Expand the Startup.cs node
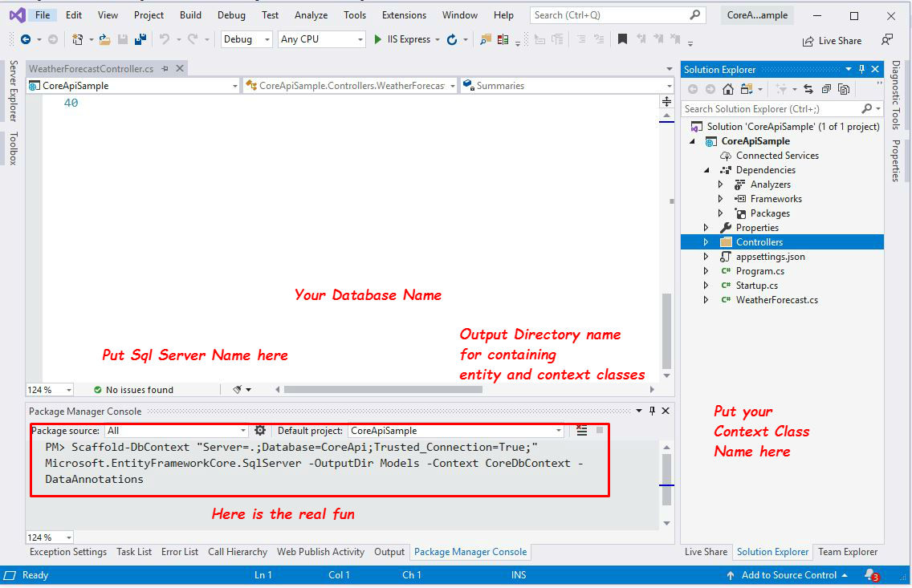 coord(706,286)
